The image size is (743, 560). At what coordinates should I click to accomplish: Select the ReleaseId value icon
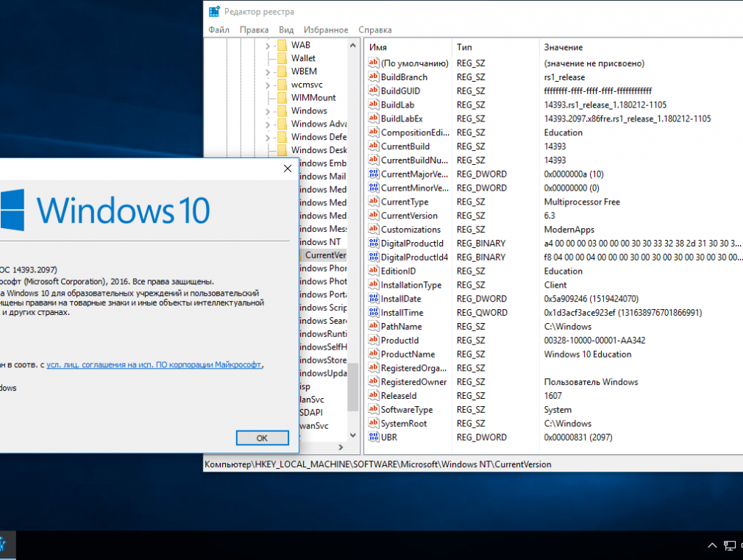[x=374, y=395]
